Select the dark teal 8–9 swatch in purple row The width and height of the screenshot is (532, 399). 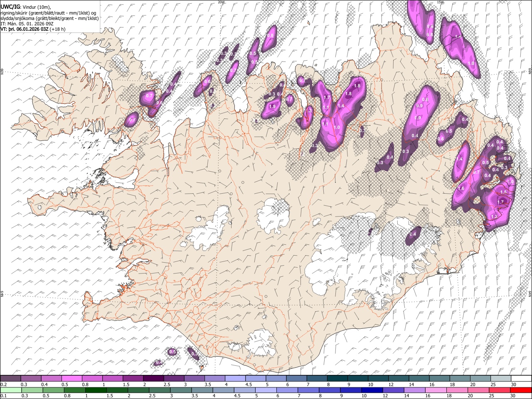click(337, 378)
